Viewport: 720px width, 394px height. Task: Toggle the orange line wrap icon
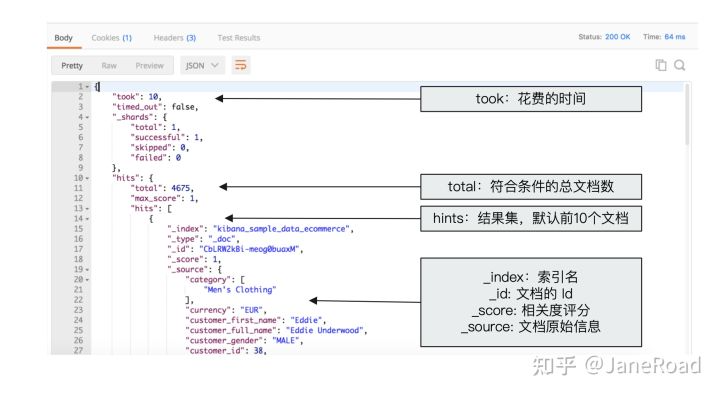(241, 65)
